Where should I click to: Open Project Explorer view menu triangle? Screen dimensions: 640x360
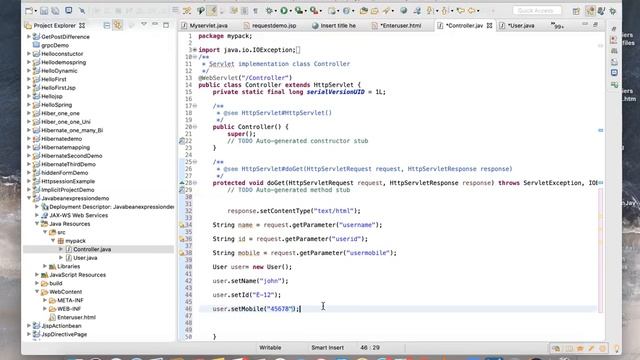(x=144, y=24)
